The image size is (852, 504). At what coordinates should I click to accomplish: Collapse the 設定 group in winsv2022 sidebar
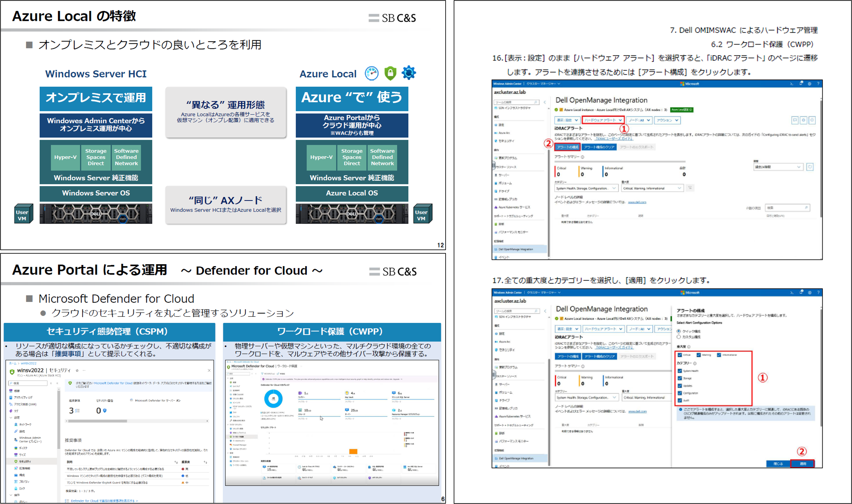(11, 418)
